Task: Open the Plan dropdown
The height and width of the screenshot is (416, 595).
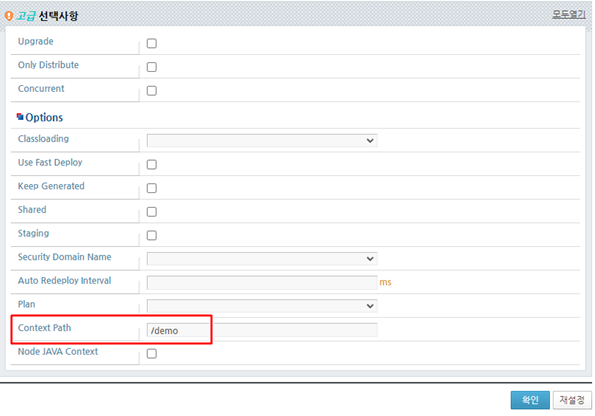Action: (262, 306)
